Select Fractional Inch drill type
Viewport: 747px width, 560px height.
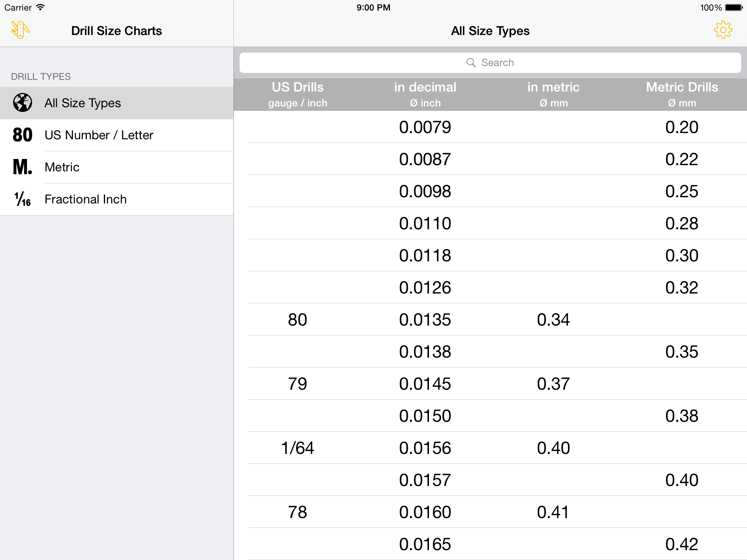pyautogui.click(x=117, y=199)
